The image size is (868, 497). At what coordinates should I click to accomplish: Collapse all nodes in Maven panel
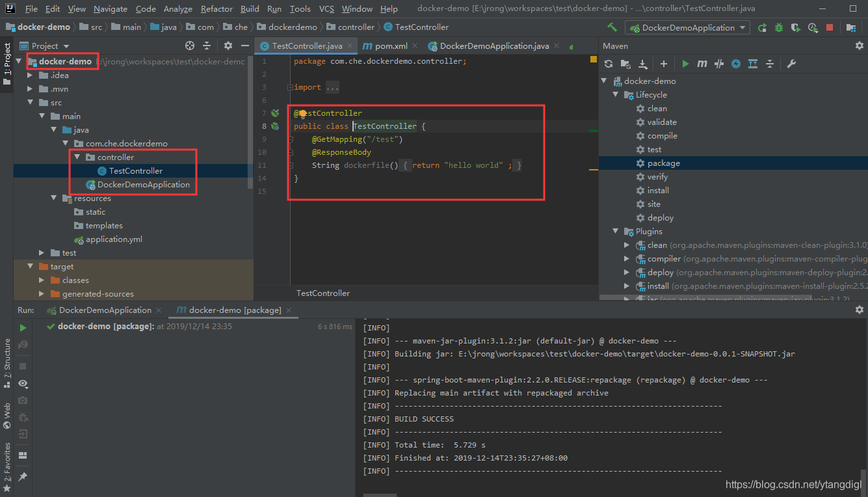coord(770,64)
